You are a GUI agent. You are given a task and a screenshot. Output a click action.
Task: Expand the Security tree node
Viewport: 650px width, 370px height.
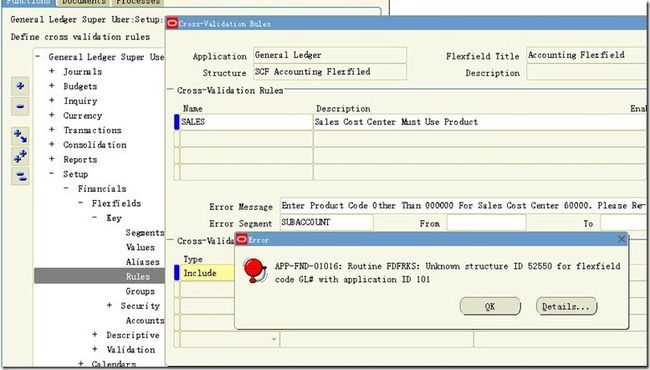pos(109,305)
